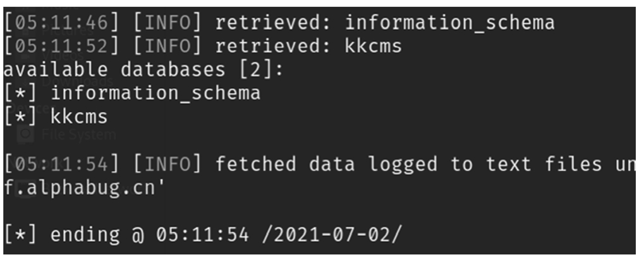Click kkcms in the available databases list
644x257 pixels.
click(x=79, y=117)
